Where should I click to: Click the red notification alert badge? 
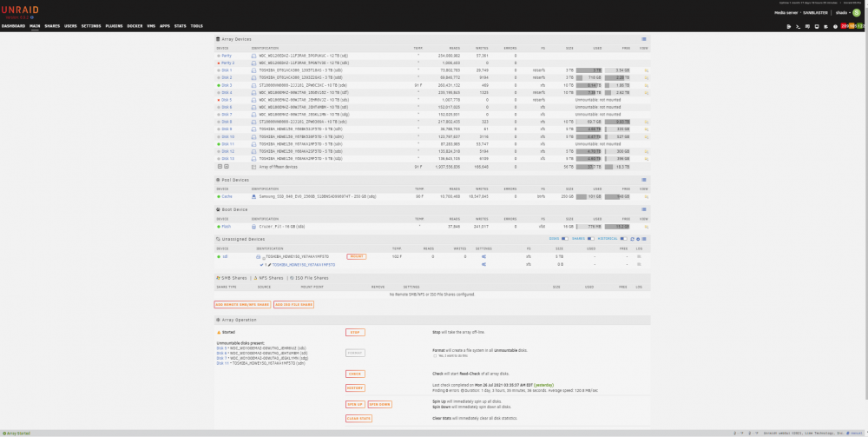844,27
